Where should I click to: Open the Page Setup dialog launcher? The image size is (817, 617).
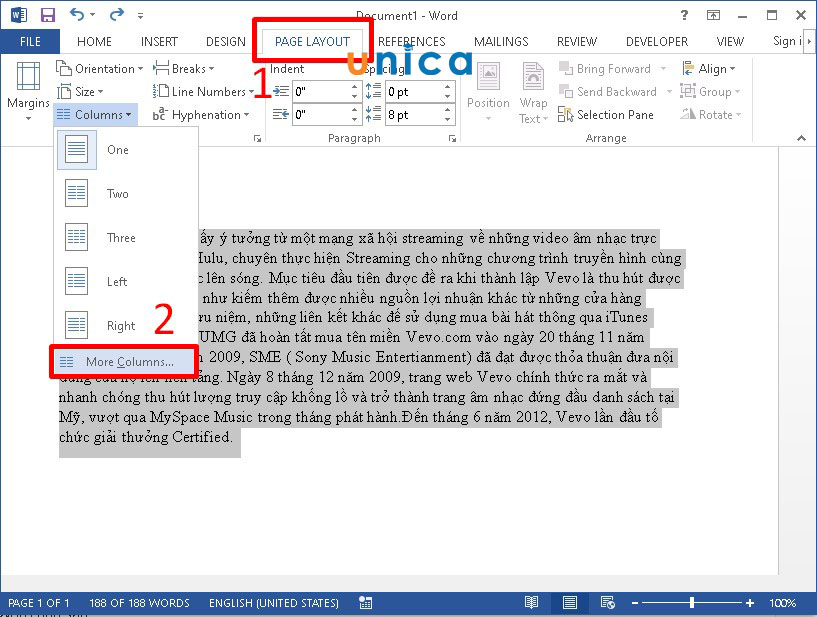257,139
